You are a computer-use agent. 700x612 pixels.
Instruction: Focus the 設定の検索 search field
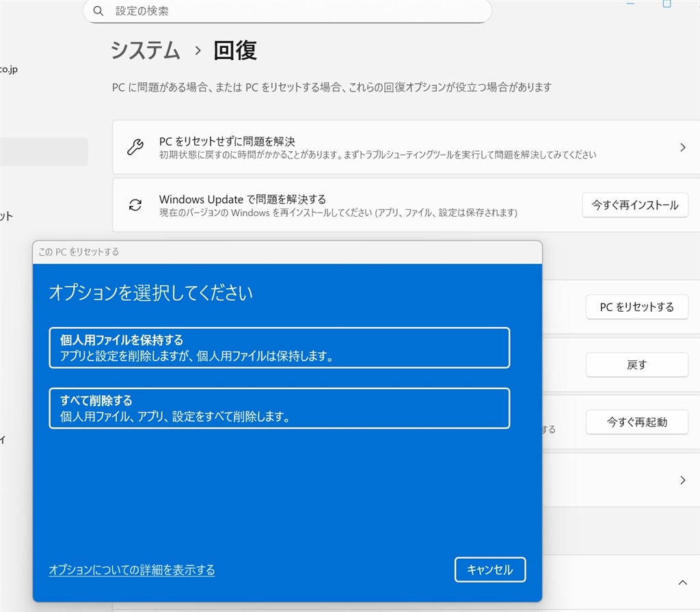click(x=288, y=11)
